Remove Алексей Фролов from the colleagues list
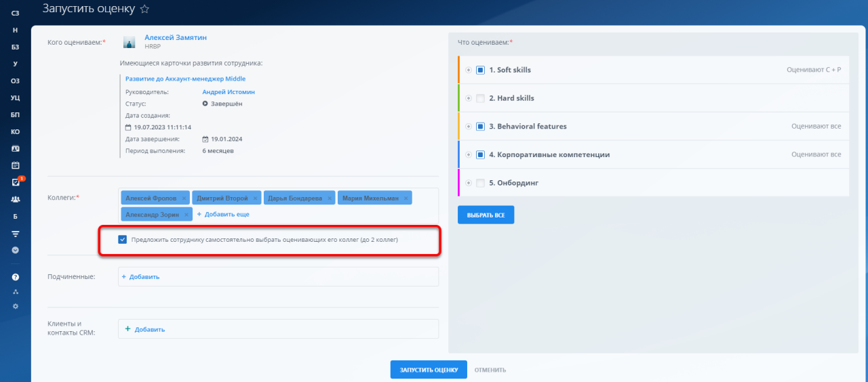The image size is (868, 382). click(183, 198)
